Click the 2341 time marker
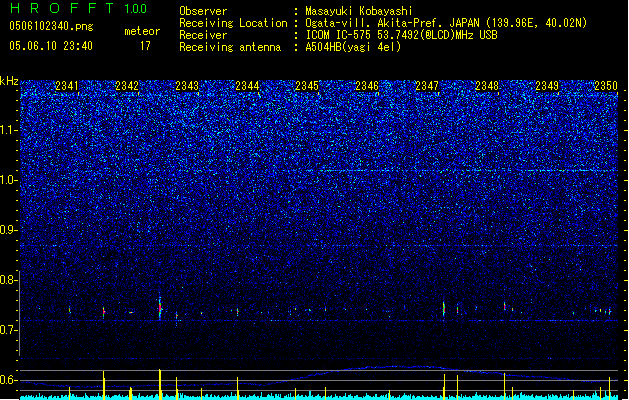Image resolution: width=629 pixels, height=400 pixels. coord(67,86)
